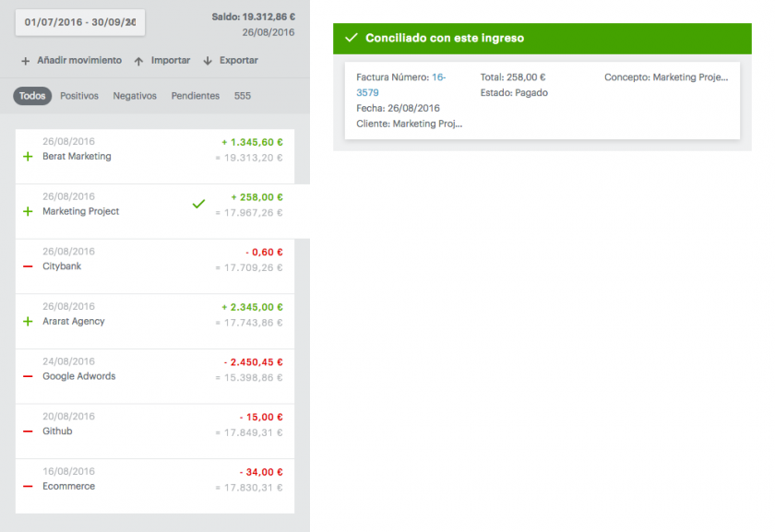Enable the Negativos transaction filter
775x532 pixels.
coord(137,96)
